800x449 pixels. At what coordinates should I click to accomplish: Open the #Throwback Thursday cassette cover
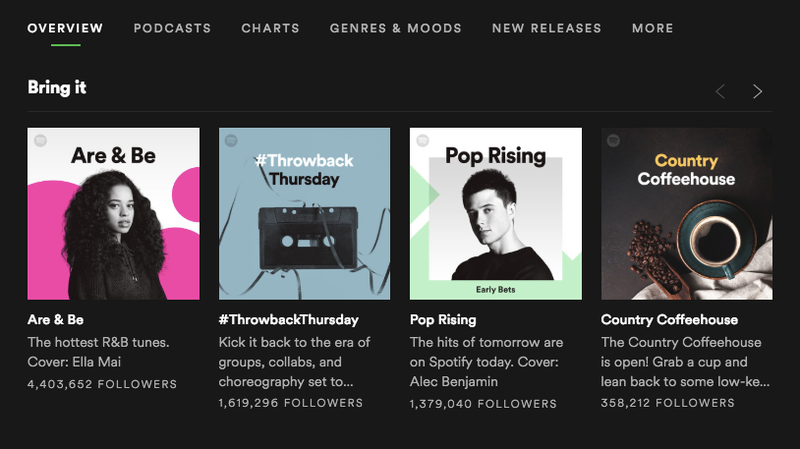[x=305, y=214]
